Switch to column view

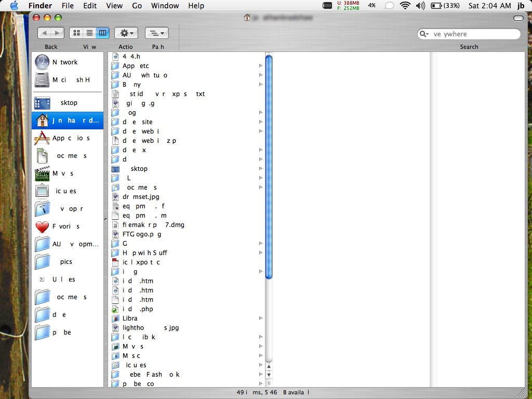[102, 33]
